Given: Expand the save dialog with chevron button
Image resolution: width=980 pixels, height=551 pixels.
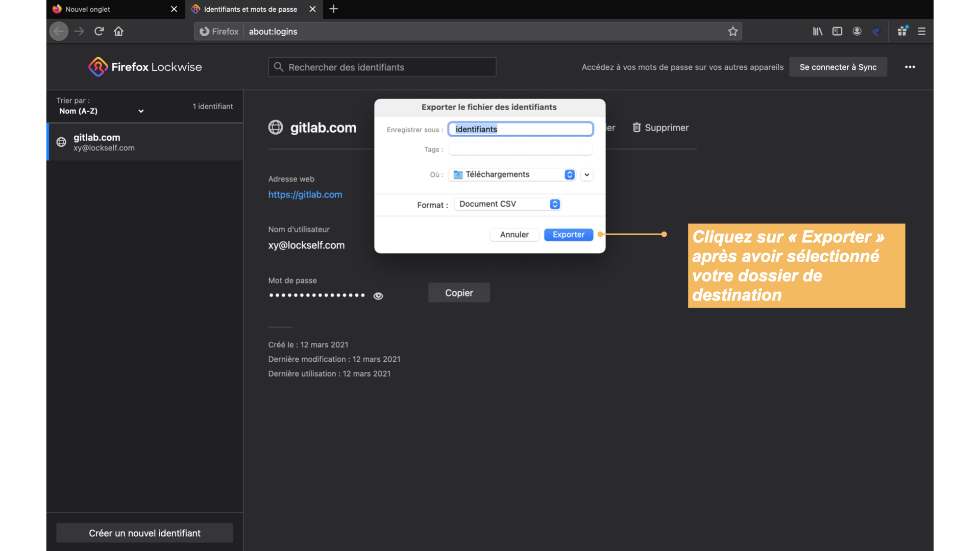Looking at the screenshot, I should [x=587, y=174].
